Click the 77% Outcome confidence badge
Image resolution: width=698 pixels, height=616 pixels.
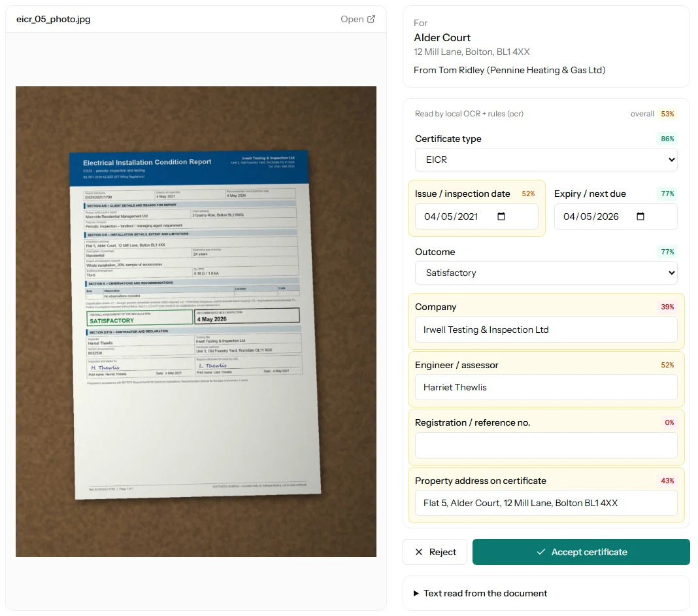pos(667,252)
